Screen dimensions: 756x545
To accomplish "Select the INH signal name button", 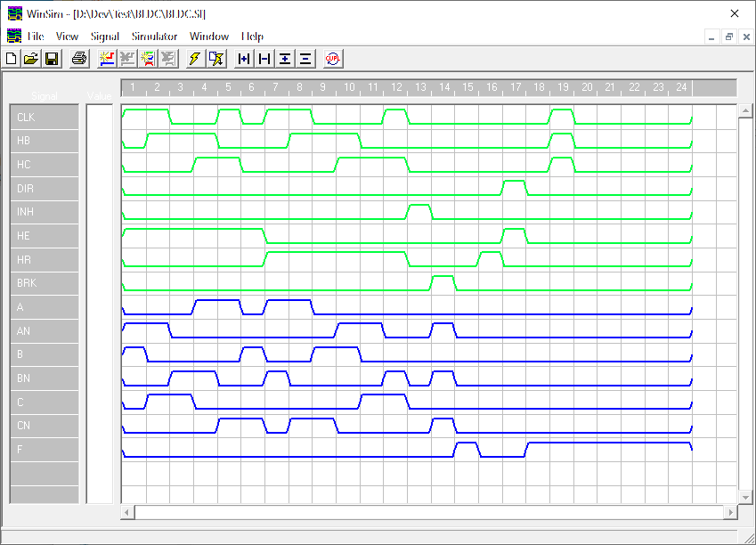I will pos(45,213).
